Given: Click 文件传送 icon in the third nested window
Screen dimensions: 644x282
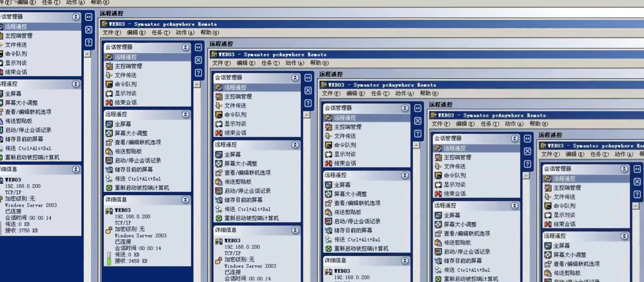Looking at the screenshot, I should click(x=219, y=105).
